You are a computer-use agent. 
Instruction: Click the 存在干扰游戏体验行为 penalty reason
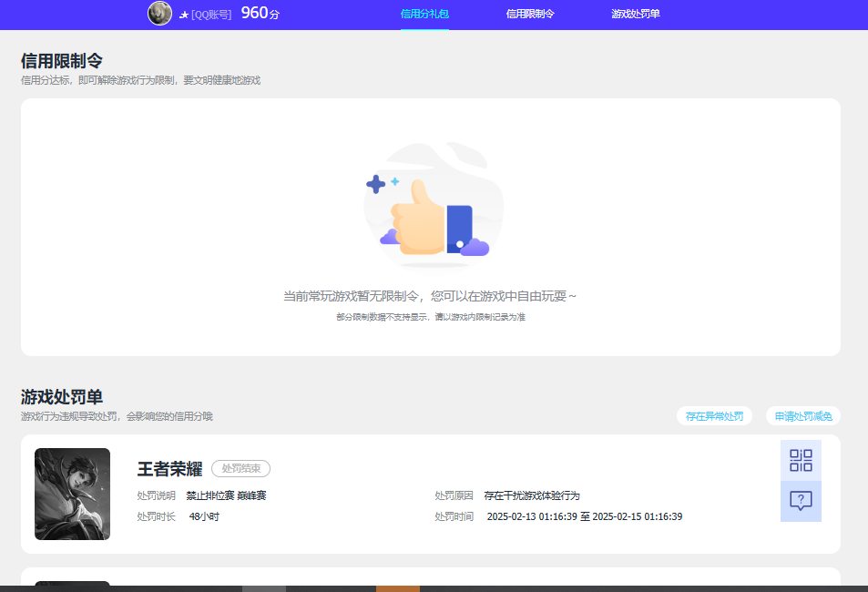coord(532,495)
